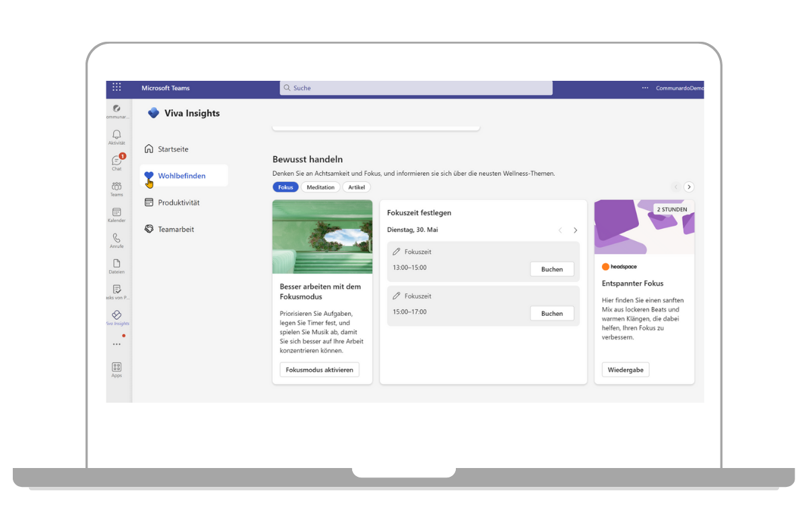
Task: Open the title bar ellipsis menu
Action: click(x=645, y=88)
